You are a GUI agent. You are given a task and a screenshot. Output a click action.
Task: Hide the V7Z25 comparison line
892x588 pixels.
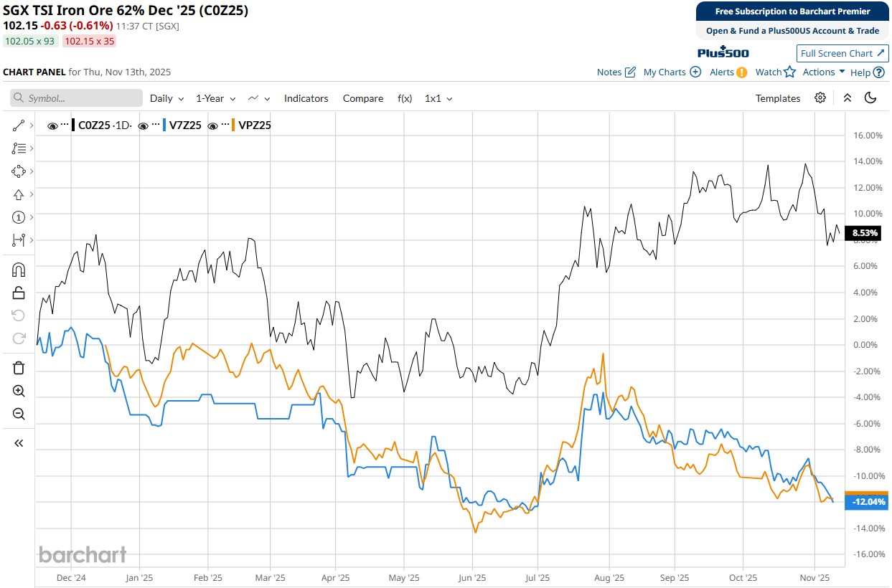click(143, 125)
